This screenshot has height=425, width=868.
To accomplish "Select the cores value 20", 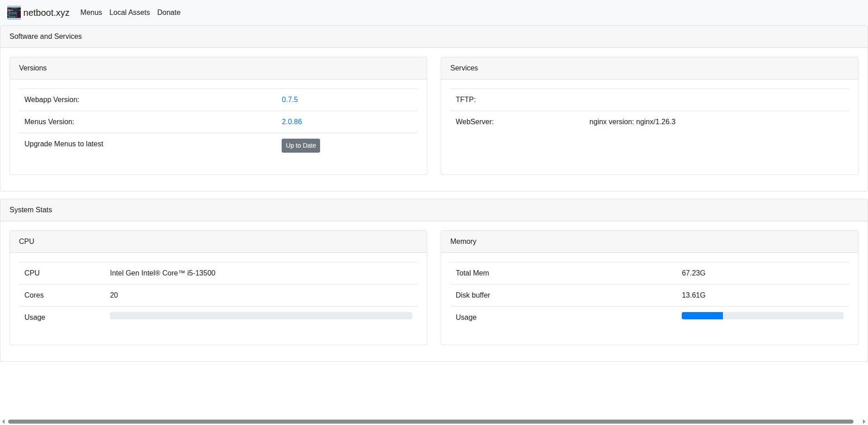I will pos(114,295).
